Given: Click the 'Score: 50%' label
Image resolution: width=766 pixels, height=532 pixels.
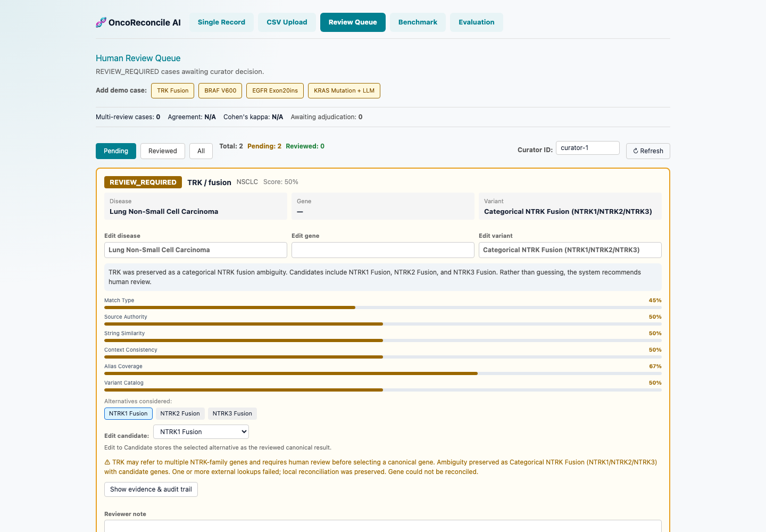Looking at the screenshot, I should 281,182.
